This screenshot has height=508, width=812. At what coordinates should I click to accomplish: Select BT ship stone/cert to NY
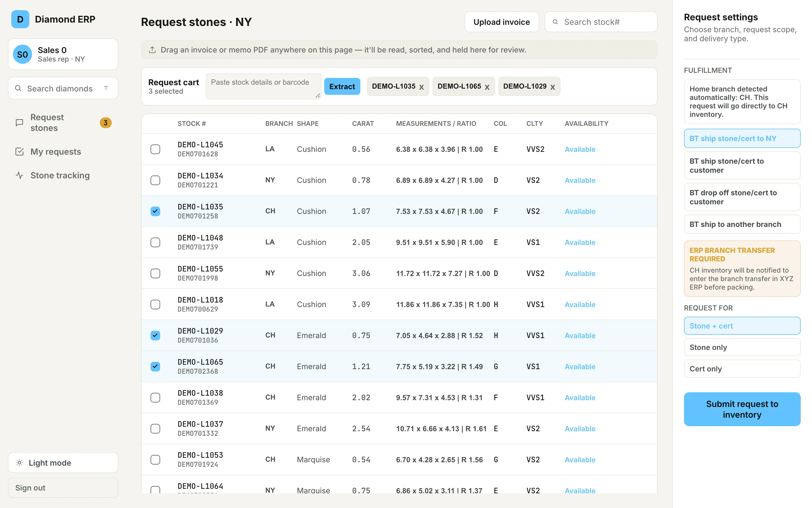(x=742, y=138)
